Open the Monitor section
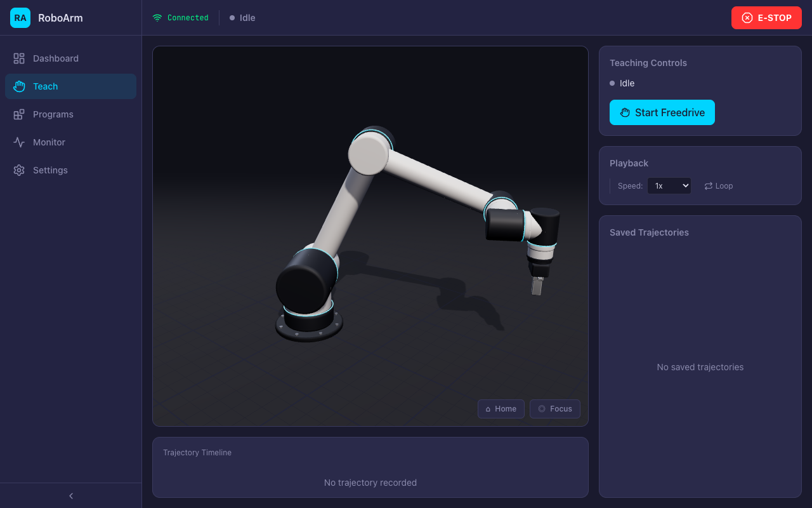This screenshot has height=508, width=812. click(70, 142)
